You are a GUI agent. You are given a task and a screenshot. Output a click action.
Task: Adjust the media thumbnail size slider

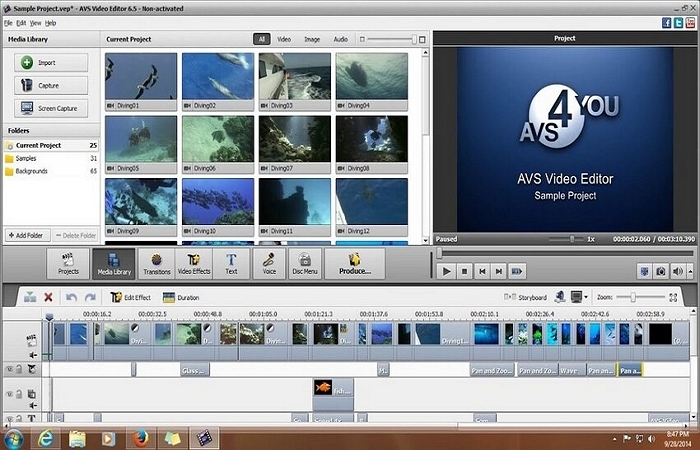click(414, 39)
